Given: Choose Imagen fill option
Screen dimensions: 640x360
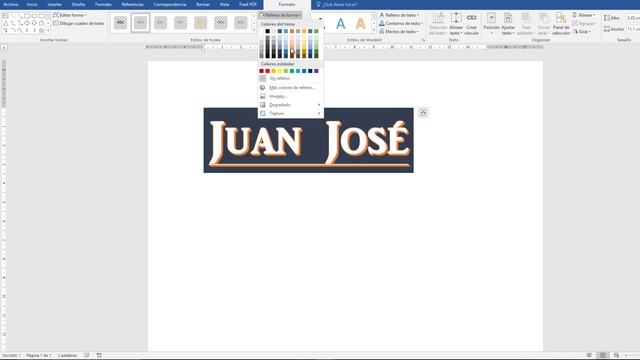Looking at the screenshot, I should coord(290,96).
